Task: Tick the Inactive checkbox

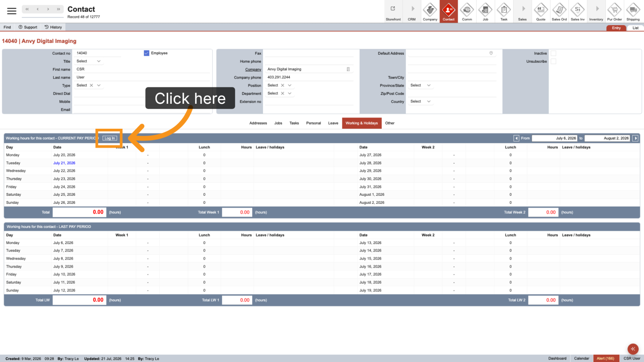Action: pyautogui.click(x=553, y=53)
